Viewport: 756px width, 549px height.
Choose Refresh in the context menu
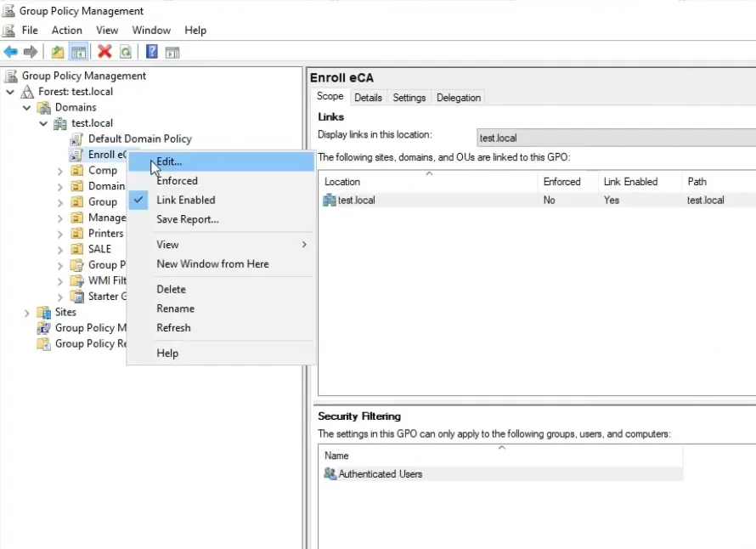pos(222,328)
